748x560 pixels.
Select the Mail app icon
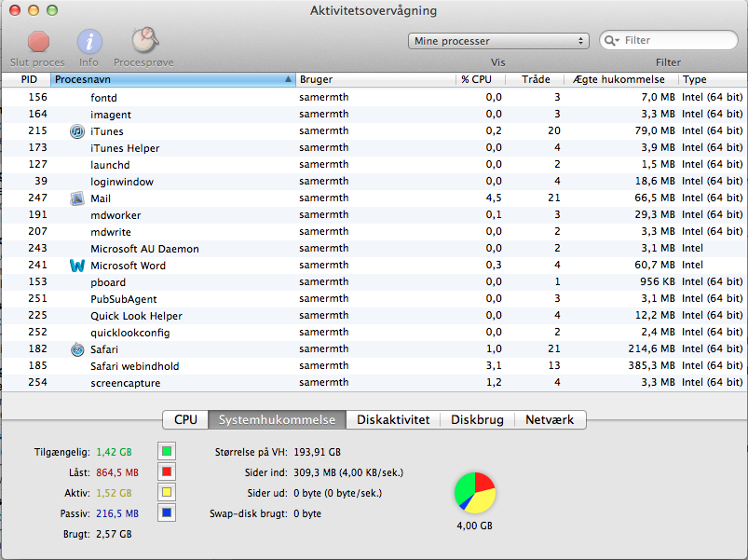pyautogui.click(x=76, y=198)
